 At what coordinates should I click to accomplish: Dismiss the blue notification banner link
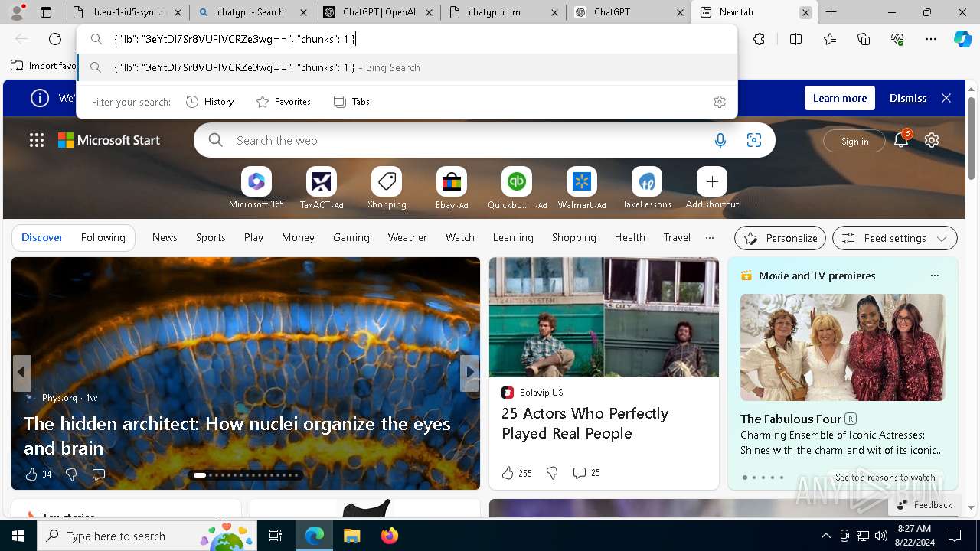[908, 98]
